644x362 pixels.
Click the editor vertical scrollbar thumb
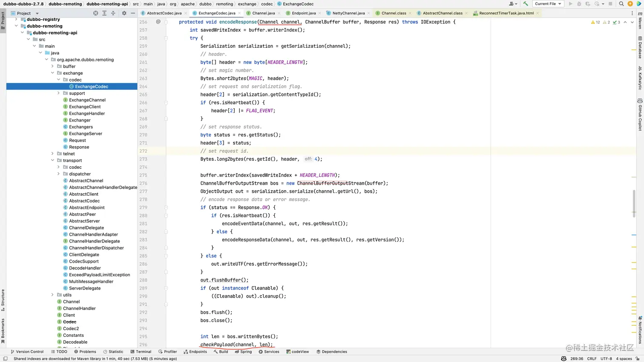(634, 203)
